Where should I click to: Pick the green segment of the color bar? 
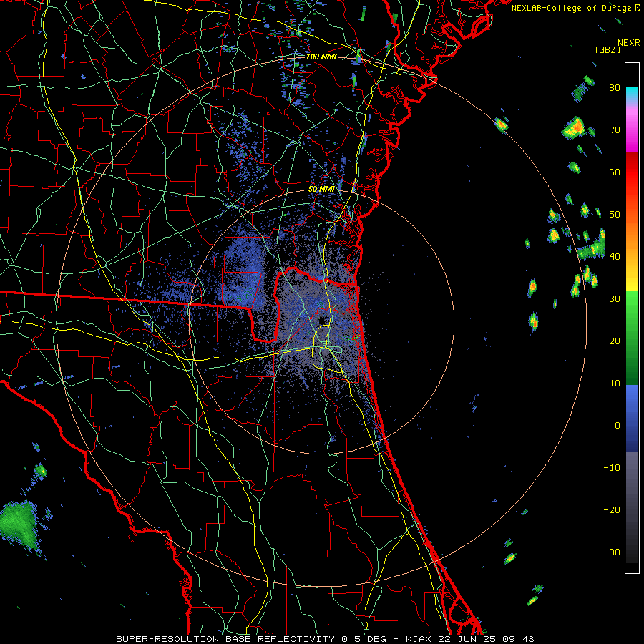(632, 338)
